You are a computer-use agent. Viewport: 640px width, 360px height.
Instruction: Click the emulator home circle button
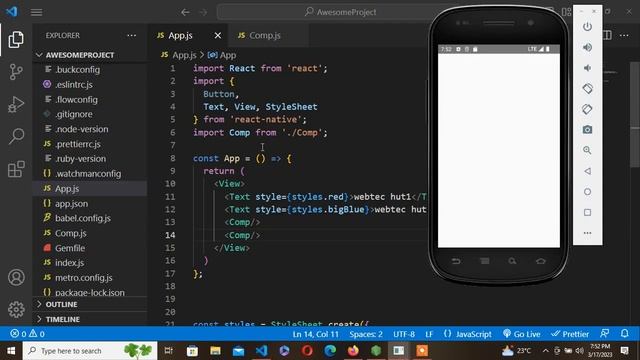587,192
